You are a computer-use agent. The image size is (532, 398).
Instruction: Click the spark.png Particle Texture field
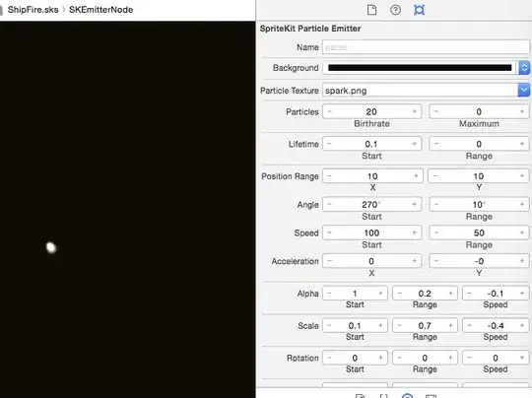tap(420, 91)
